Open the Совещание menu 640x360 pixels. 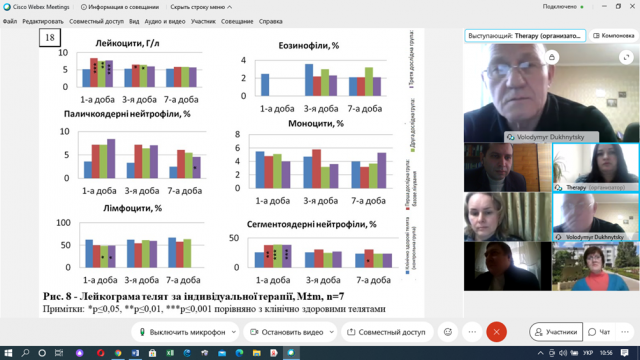(237, 21)
